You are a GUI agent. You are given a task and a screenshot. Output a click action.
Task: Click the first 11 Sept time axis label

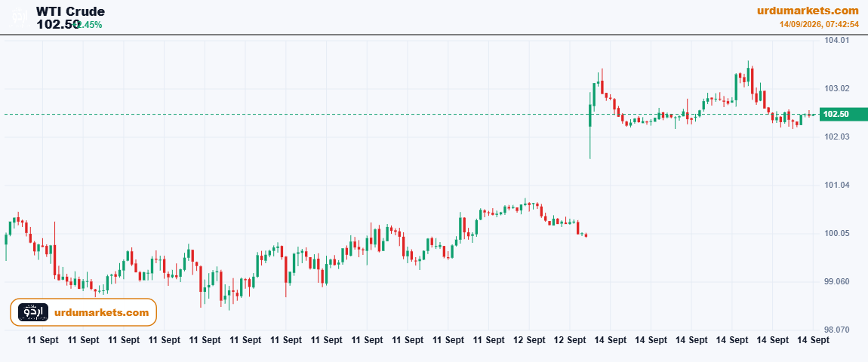pyautogui.click(x=42, y=340)
